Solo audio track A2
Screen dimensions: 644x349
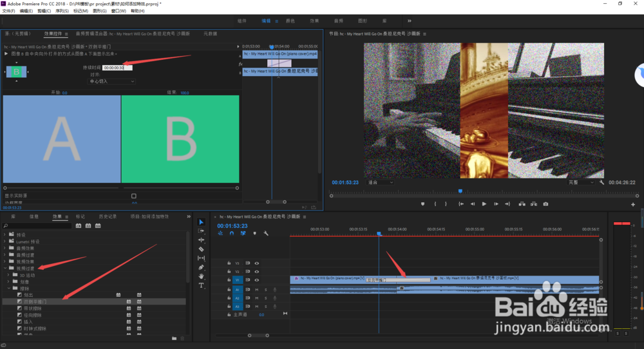(x=266, y=298)
